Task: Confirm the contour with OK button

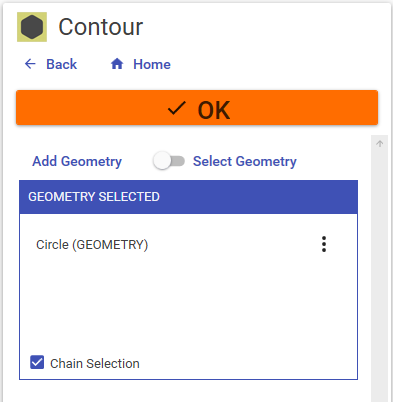Action: 197,108
